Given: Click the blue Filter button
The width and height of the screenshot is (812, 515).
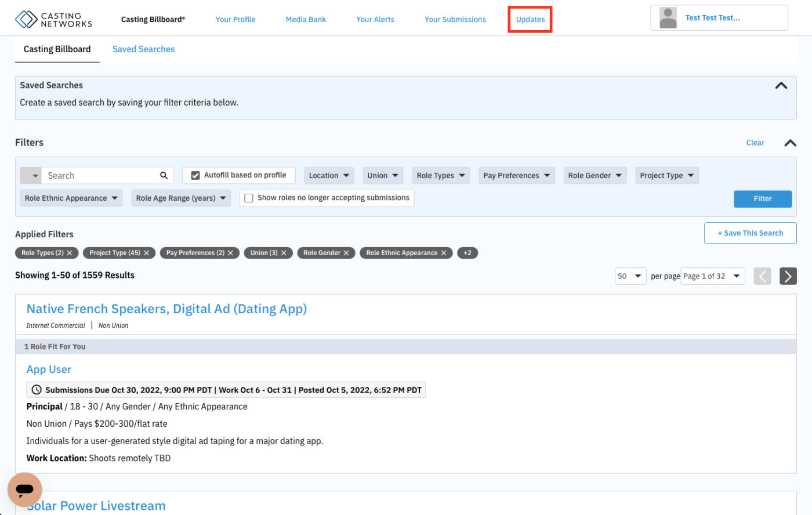Looking at the screenshot, I should [763, 199].
